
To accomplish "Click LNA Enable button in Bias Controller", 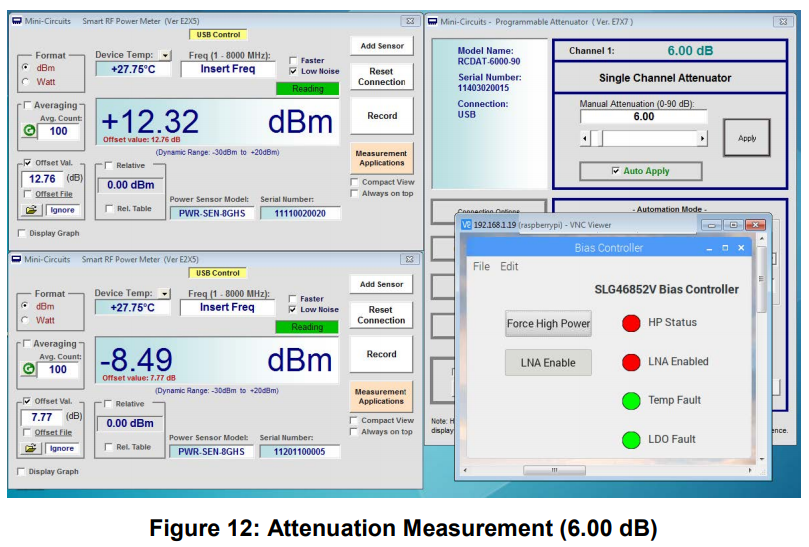I will click(x=548, y=363).
